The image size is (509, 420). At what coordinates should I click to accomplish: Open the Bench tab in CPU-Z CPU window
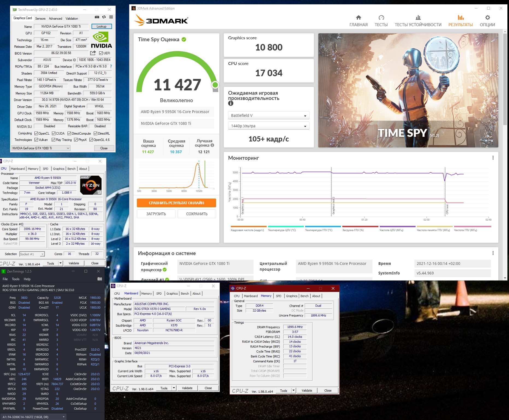click(72, 169)
